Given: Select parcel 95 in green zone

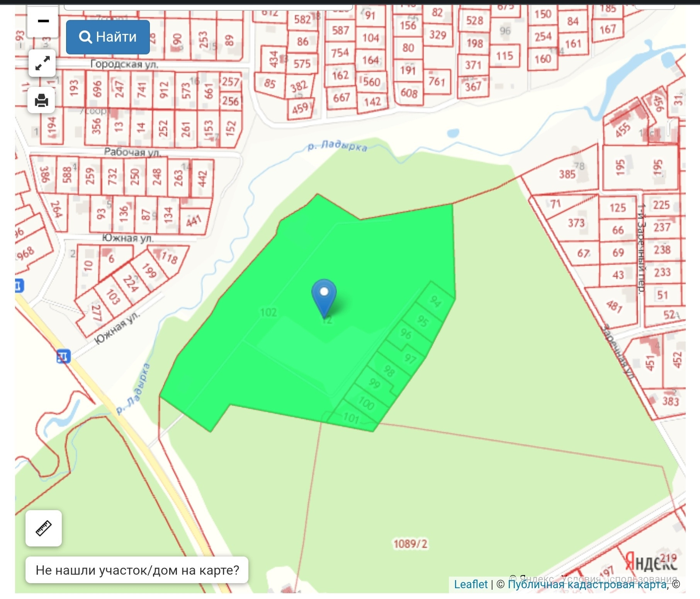Looking at the screenshot, I should [423, 320].
